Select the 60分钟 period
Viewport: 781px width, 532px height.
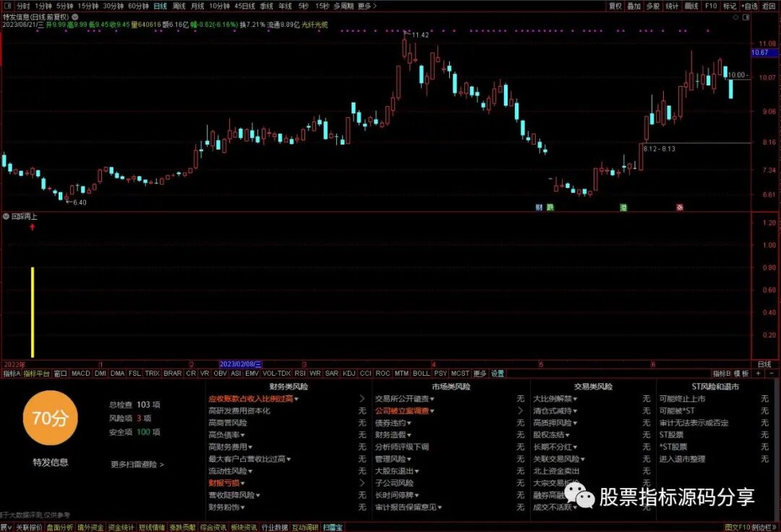point(138,6)
